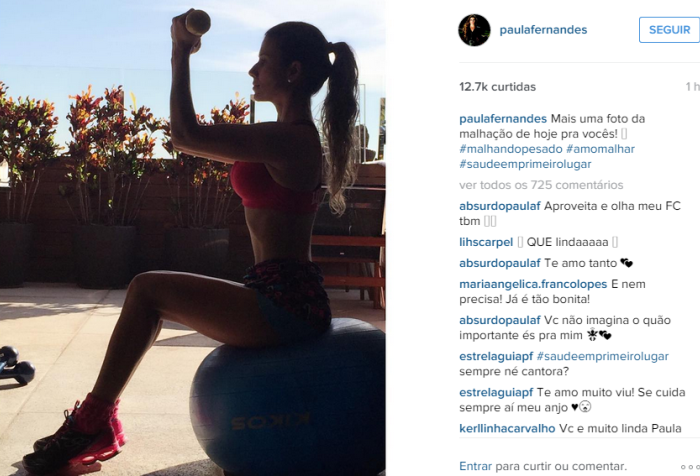This screenshot has width=700, height=476.
Task: Click the SEGUIR follow button
Action: (669, 30)
